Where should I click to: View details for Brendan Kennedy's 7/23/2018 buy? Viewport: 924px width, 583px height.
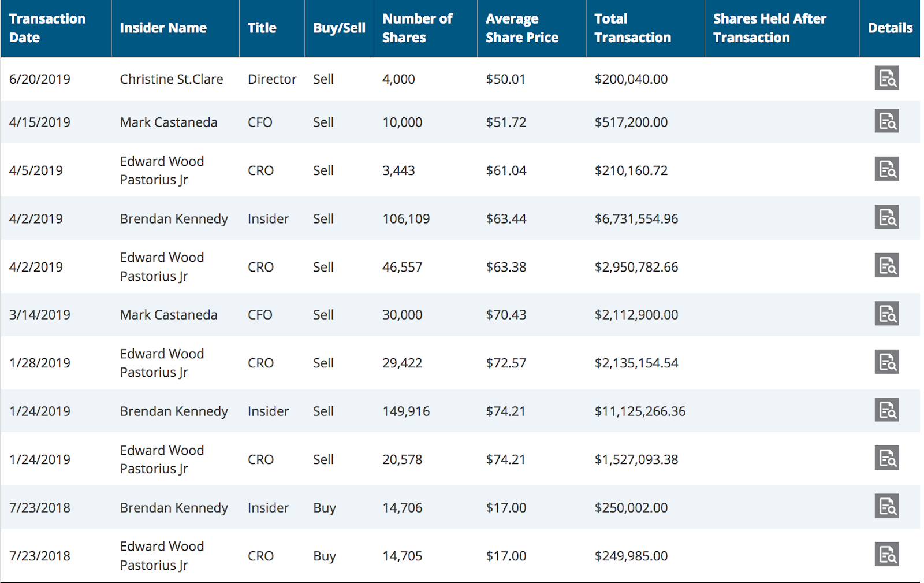(886, 506)
